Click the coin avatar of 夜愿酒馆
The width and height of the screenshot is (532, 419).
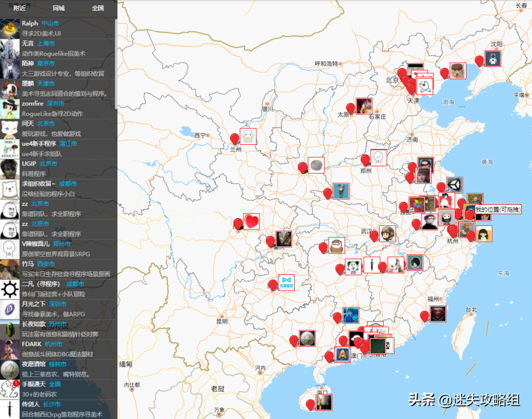9,369
